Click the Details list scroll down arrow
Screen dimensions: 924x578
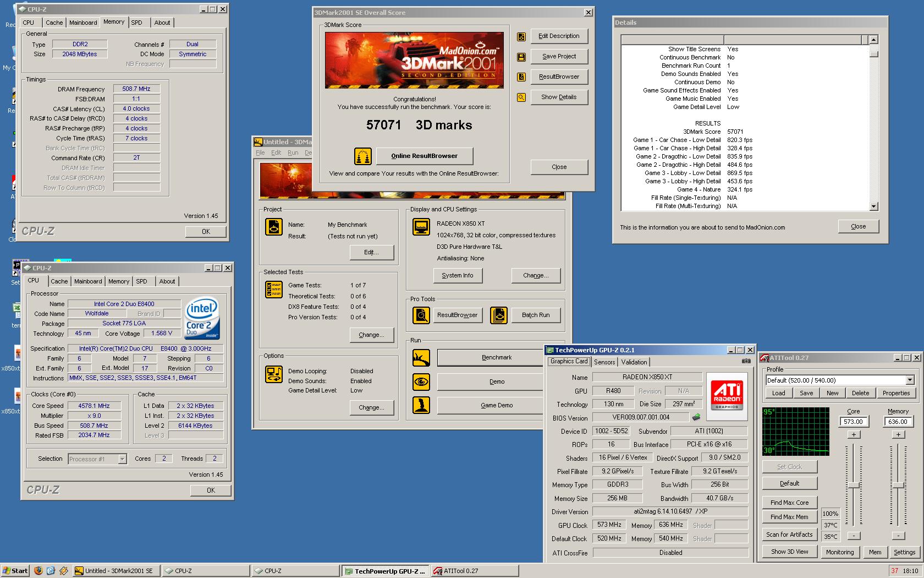point(874,207)
